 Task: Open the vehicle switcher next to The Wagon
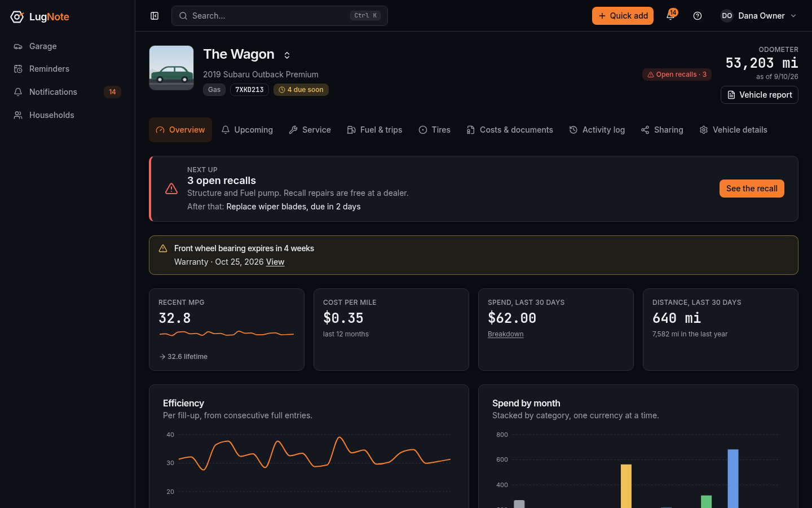287,55
